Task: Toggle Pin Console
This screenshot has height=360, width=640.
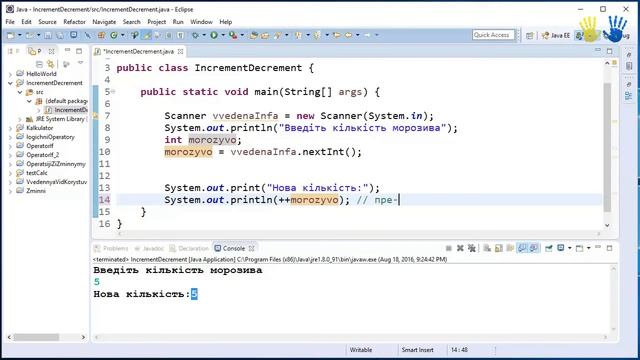Action: pyautogui.click(x=549, y=248)
